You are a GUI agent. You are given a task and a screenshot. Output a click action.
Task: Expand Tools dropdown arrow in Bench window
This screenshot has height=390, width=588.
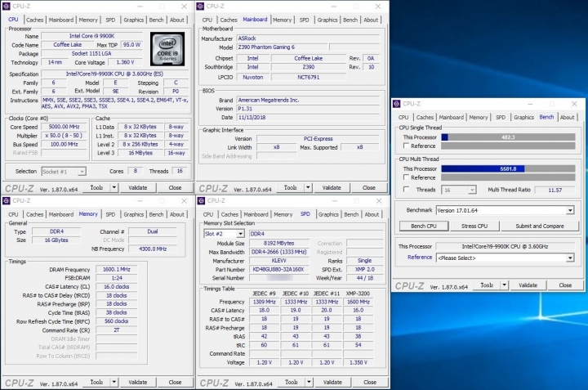[x=505, y=285]
